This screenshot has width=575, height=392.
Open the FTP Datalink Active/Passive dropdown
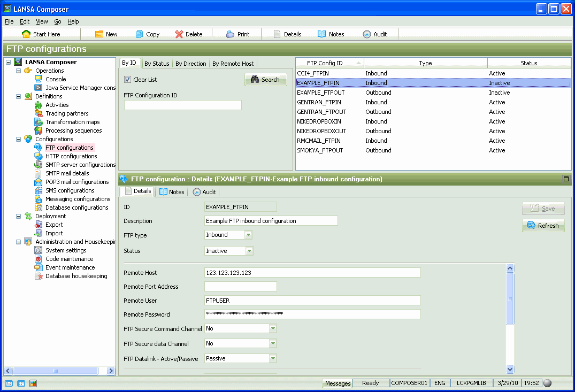272,358
